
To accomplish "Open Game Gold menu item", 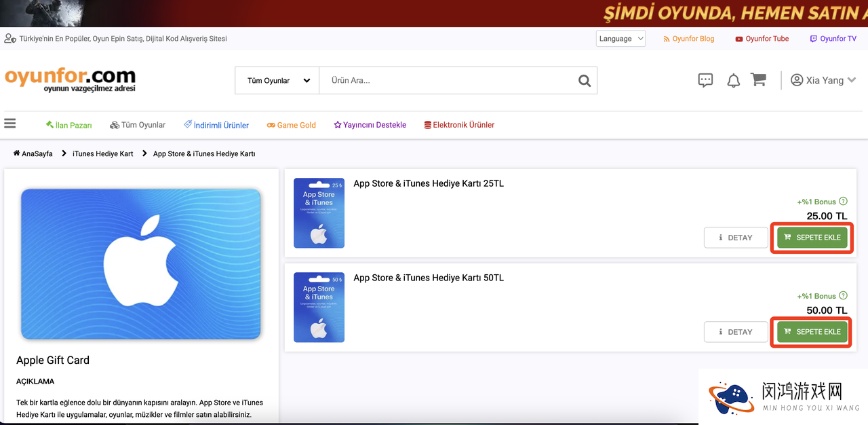I will (292, 125).
